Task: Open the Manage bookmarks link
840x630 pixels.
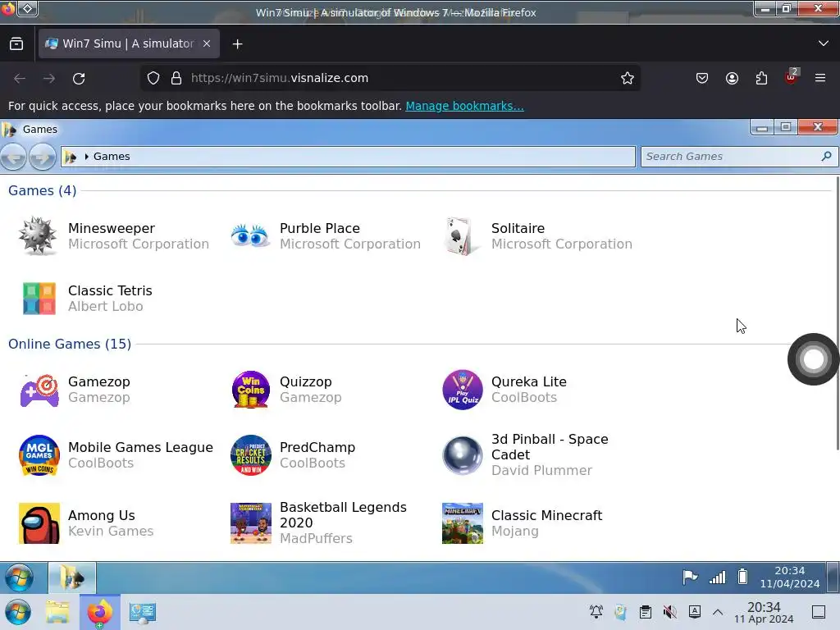Action: coord(464,106)
